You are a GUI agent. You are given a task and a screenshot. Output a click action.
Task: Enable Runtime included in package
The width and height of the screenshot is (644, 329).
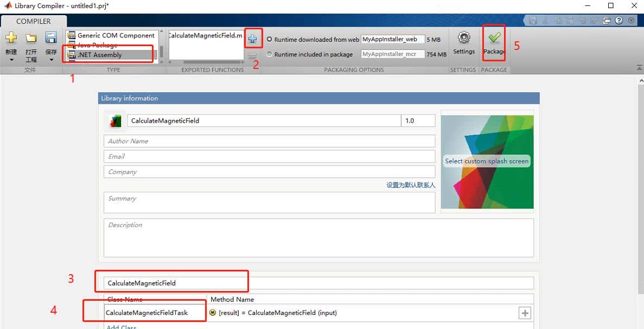(x=269, y=54)
